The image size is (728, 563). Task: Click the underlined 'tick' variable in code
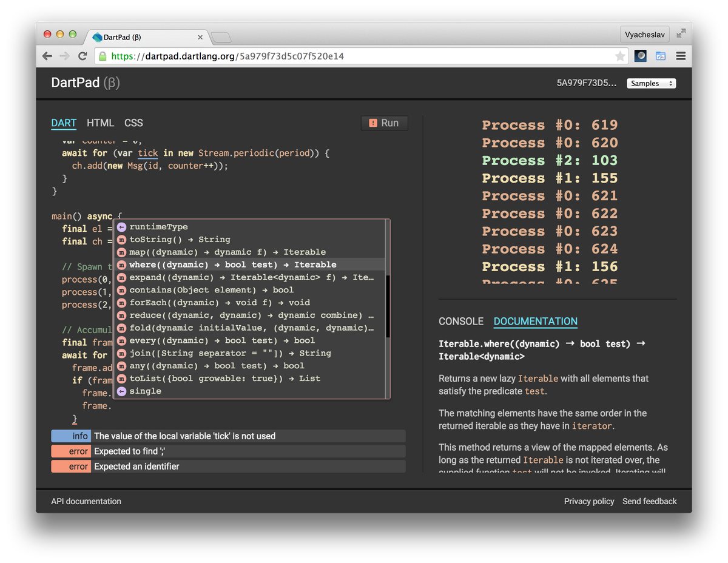point(148,153)
